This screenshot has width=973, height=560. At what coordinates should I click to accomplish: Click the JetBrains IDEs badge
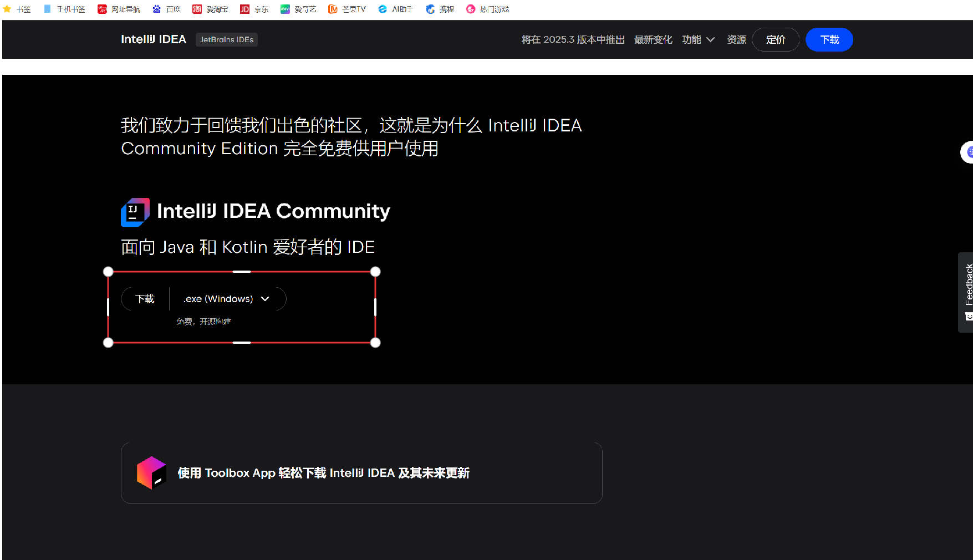[x=227, y=39]
